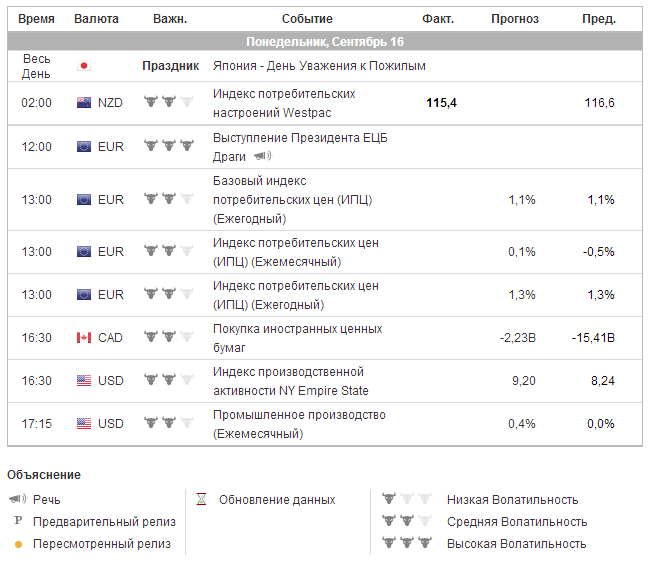Click the New Zealand flag next to NZD
Image resolution: width=649 pixels, height=562 pixels.
84,103
